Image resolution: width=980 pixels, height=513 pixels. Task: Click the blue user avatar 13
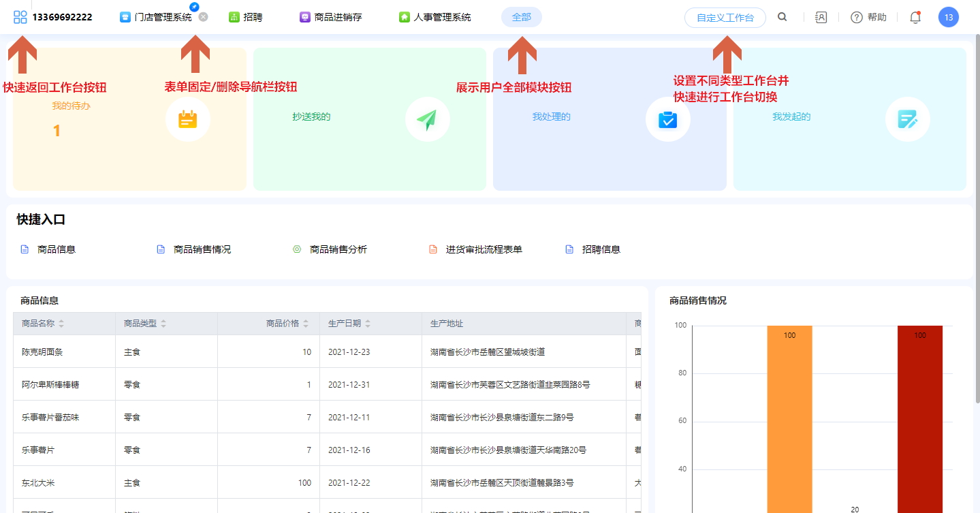pyautogui.click(x=948, y=17)
